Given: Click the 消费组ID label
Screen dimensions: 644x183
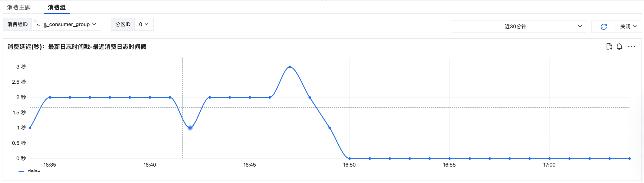Looking at the screenshot, I should (x=17, y=24).
